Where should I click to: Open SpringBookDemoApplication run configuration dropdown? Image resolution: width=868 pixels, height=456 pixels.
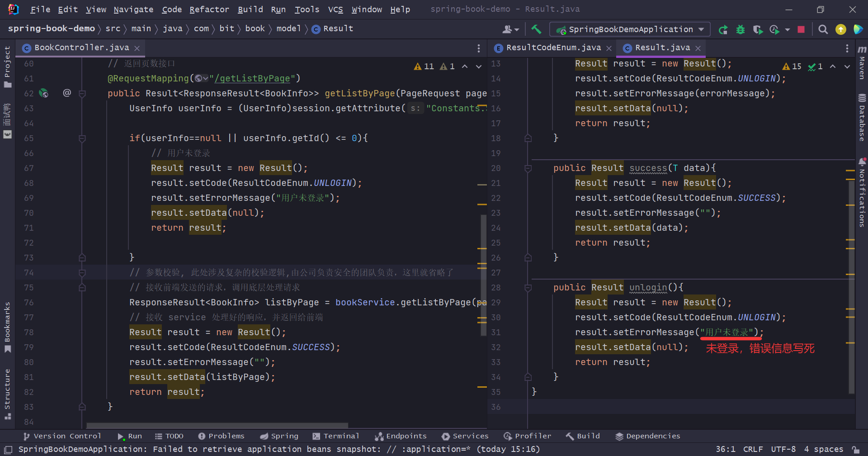pyautogui.click(x=630, y=29)
